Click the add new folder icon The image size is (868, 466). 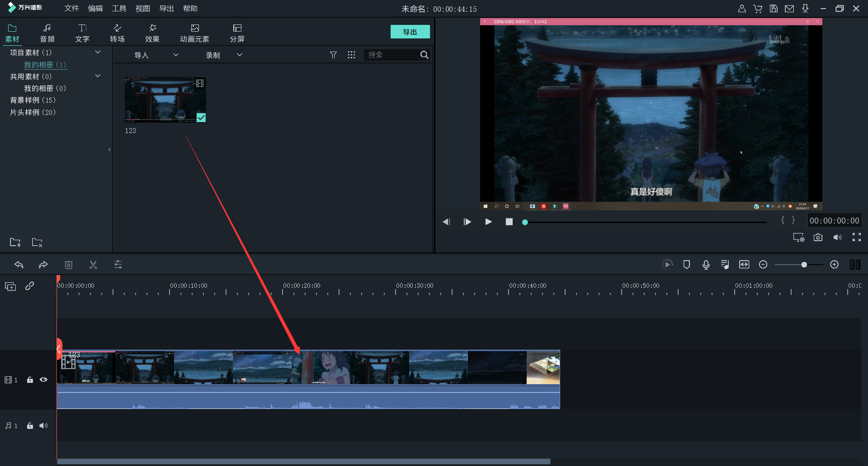15,243
